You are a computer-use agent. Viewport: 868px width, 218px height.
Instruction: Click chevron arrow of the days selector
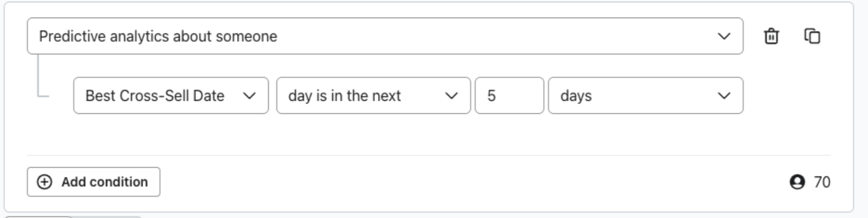[x=724, y=96]
